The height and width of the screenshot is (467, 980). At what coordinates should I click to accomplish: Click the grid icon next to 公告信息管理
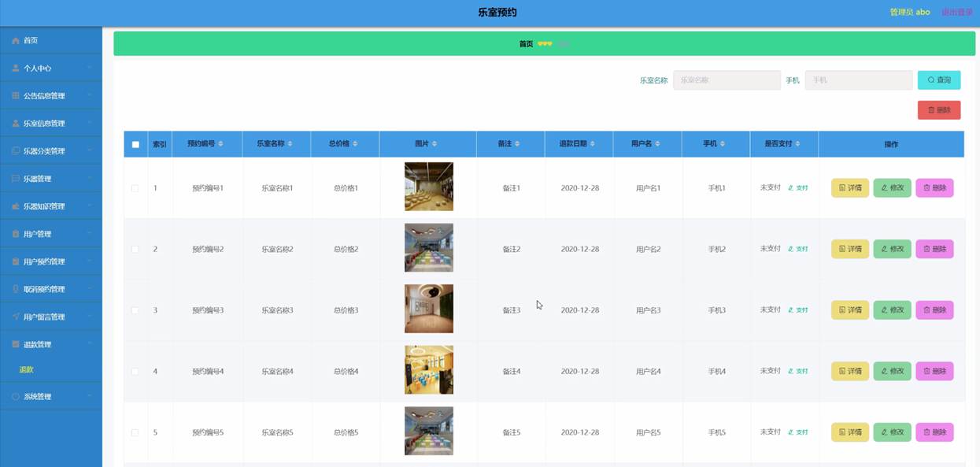click(16, 95)
